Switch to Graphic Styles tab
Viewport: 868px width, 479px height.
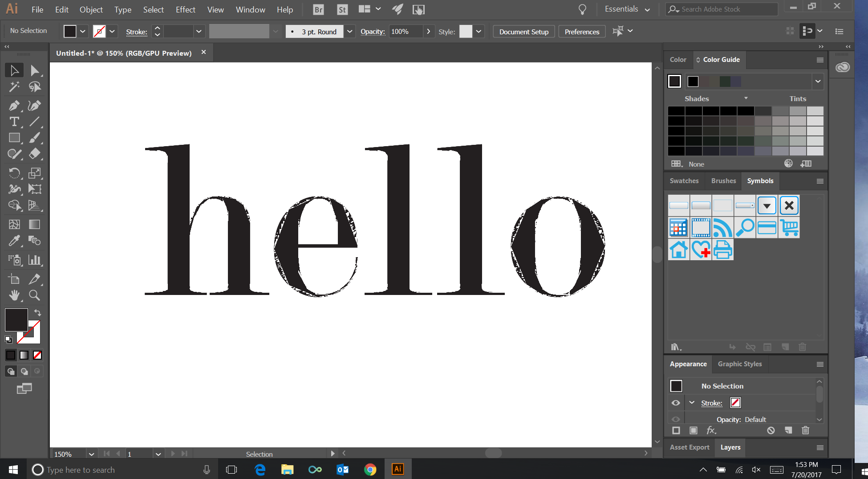tap(740, 364)
